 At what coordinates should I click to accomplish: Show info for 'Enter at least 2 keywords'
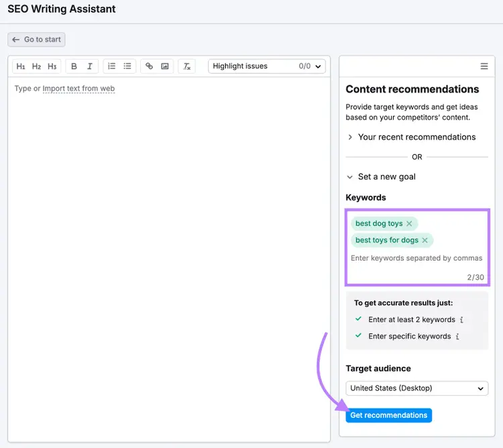[x=461, y=320]
